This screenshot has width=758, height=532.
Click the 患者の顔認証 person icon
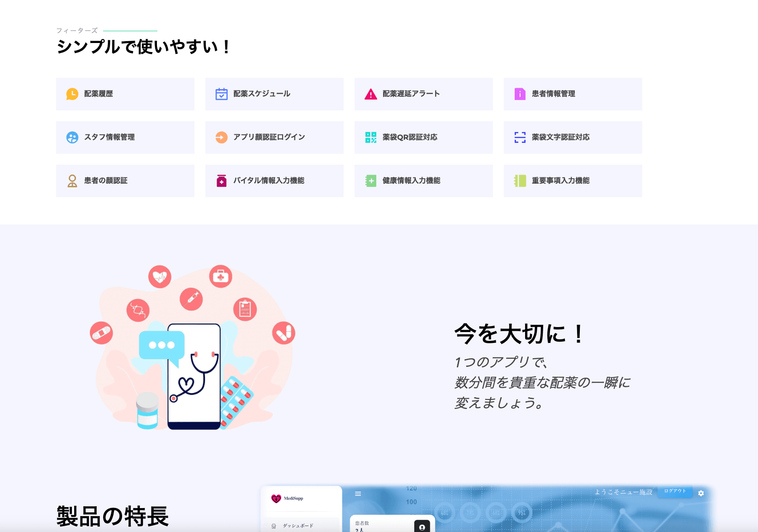(x=72, y=180)
